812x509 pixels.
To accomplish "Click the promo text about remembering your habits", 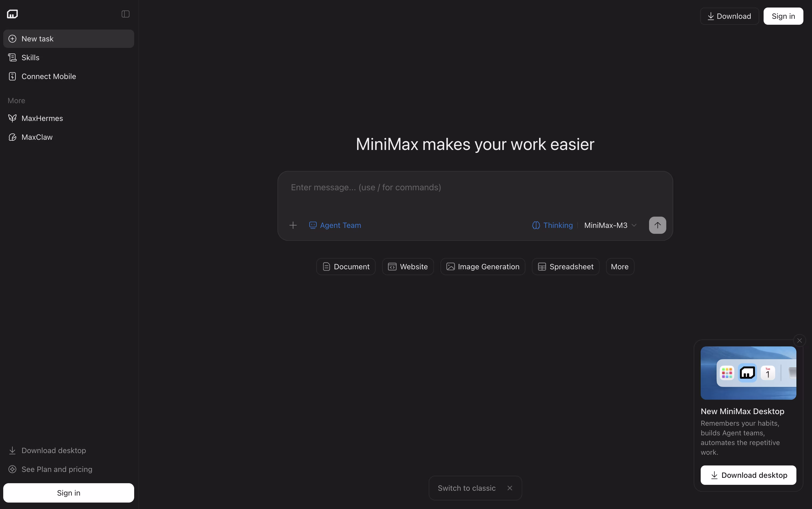I will (740, 438).
